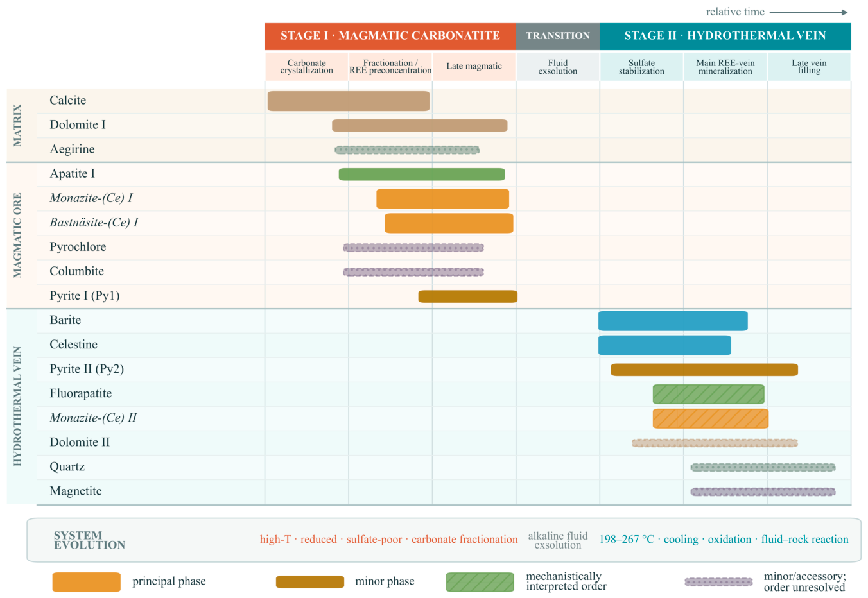Click the SYSTEM EVOLUTION heading
This screenshot has height=598, width=868.
[x=89, y=540]
